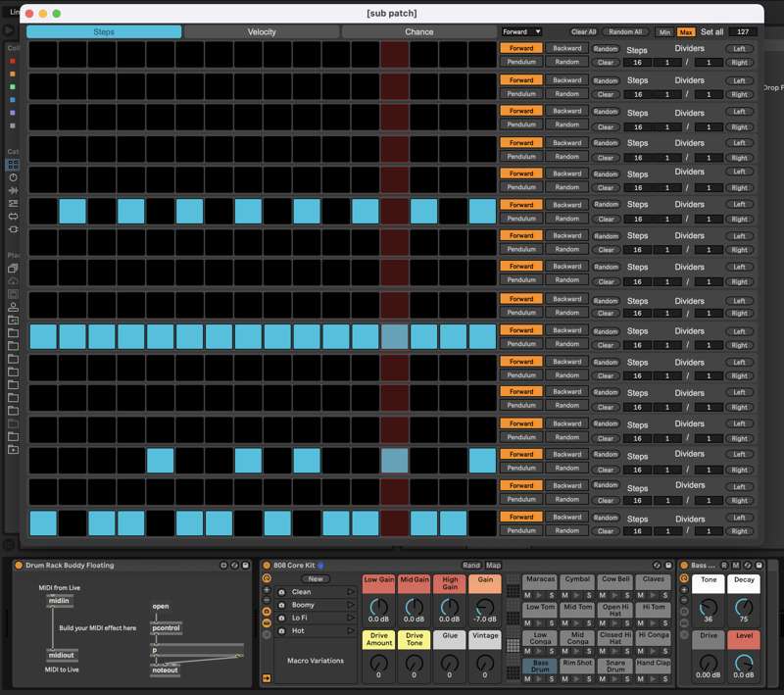Select the red collection color tag in browser

pyautogui.click(x=13, y=61)
